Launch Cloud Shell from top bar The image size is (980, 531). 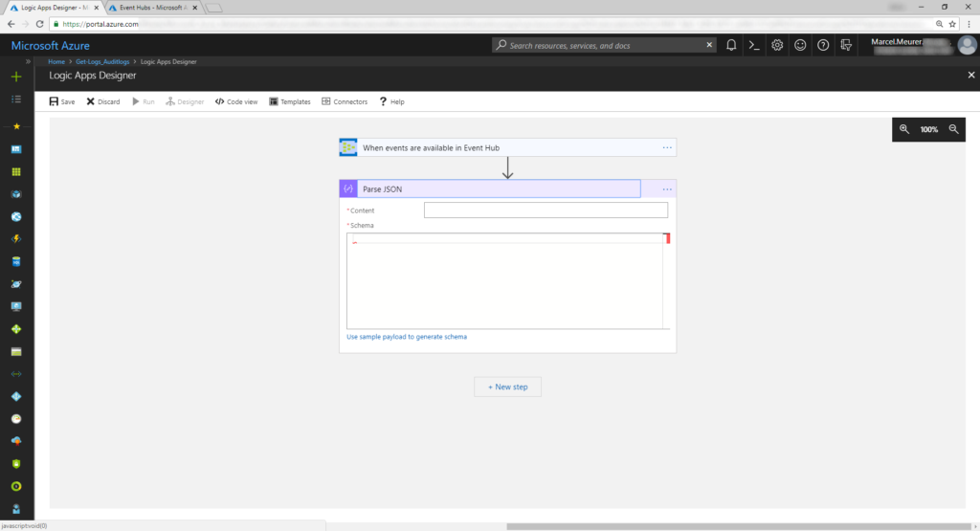[x=754, y=45]
